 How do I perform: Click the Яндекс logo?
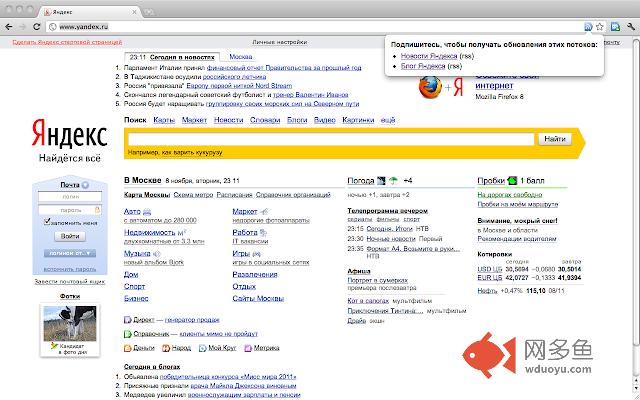[x=69, y=133]
